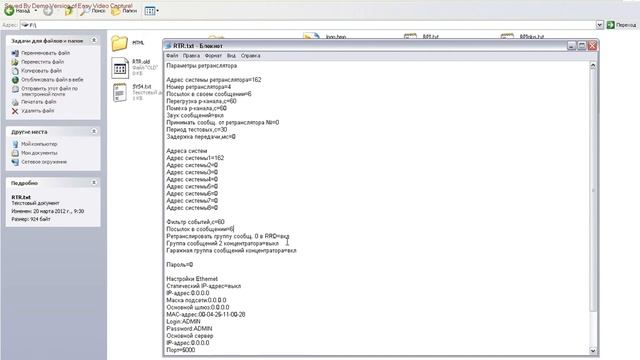Image resolution: width=640 pixels, height=360 pixels.
Task: Click Переместить файл link
Action: (x=42, y=62)
